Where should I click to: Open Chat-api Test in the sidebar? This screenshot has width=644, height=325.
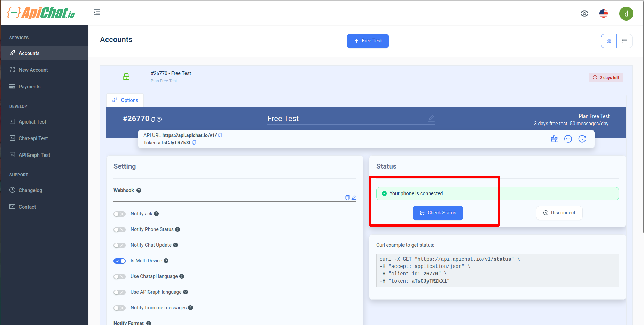(x=45, y=138)
